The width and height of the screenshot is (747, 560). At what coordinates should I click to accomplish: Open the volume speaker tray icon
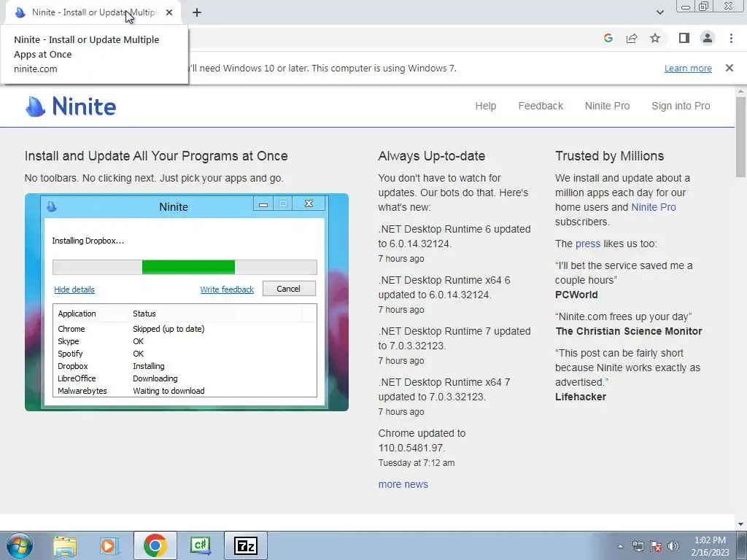pyautogui.click(x=673, y=546)
